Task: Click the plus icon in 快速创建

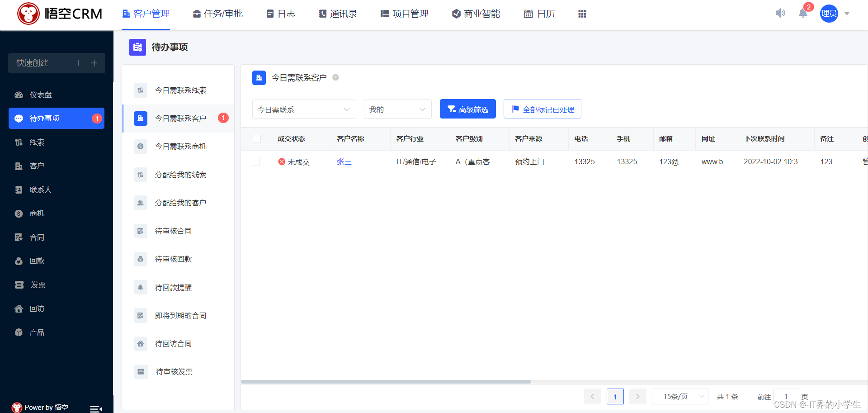Action: point(94,63)
